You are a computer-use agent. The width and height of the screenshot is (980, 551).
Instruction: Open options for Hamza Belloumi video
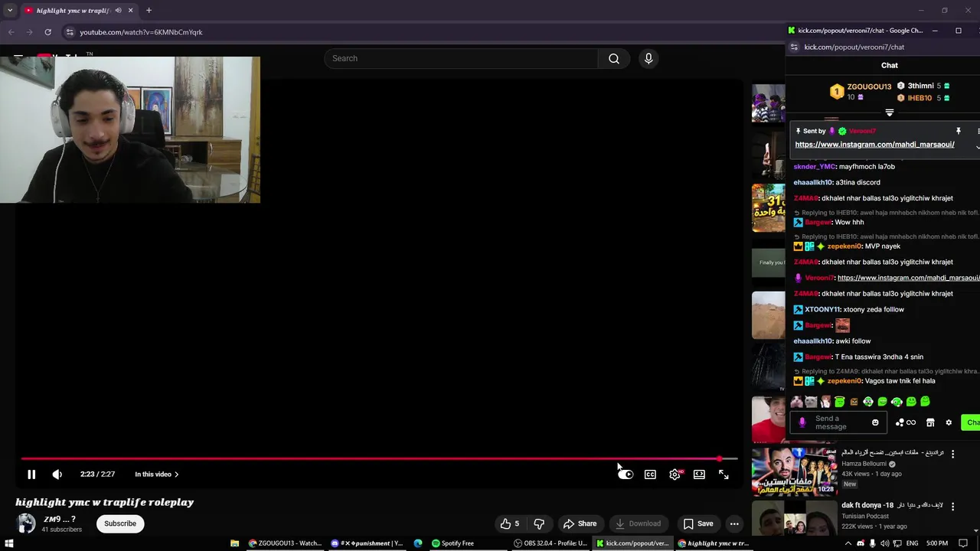(x=952, y=454)
